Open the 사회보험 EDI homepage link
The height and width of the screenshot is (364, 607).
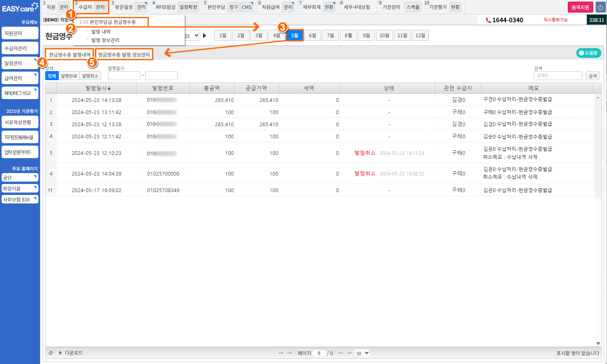click(x=20, y=199)
